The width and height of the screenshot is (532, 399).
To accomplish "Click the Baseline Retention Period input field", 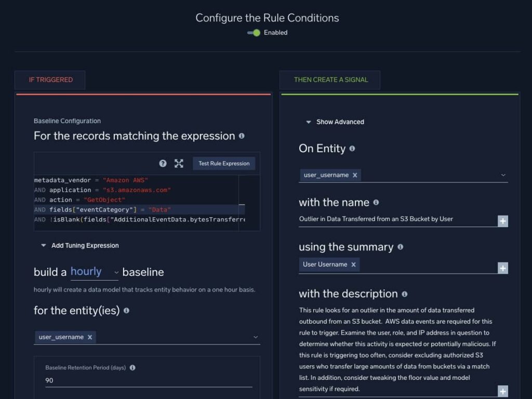I will (149, 380).
